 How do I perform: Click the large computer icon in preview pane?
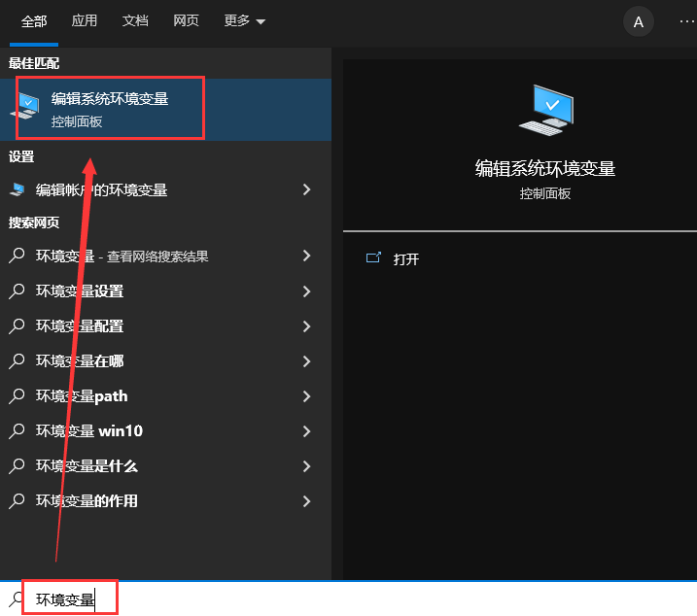coord(545,110)
